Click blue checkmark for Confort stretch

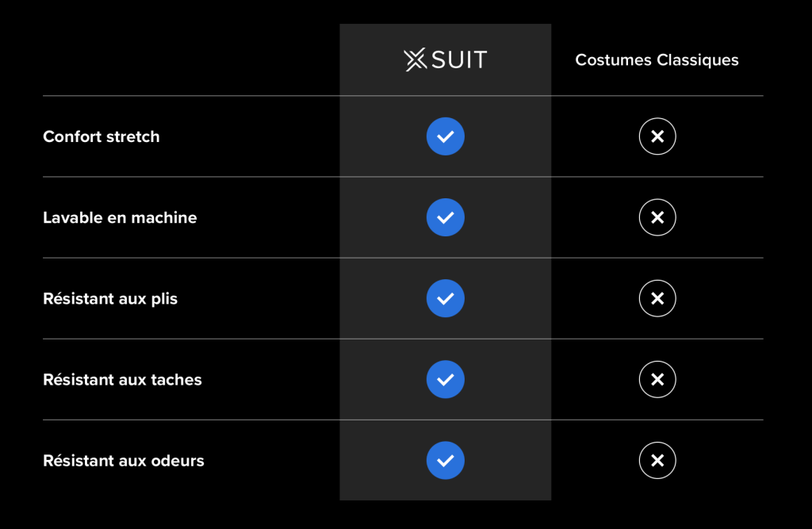tap(445, 136)
